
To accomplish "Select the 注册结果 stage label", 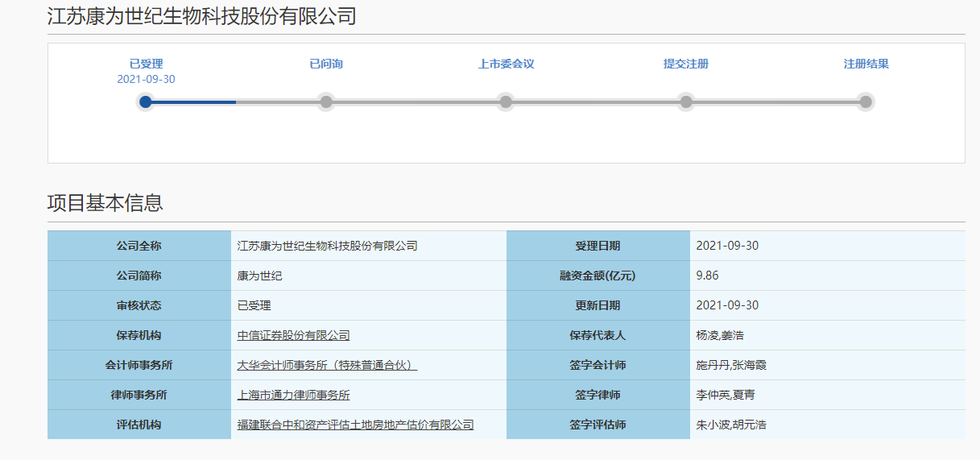I will (866, 64).
